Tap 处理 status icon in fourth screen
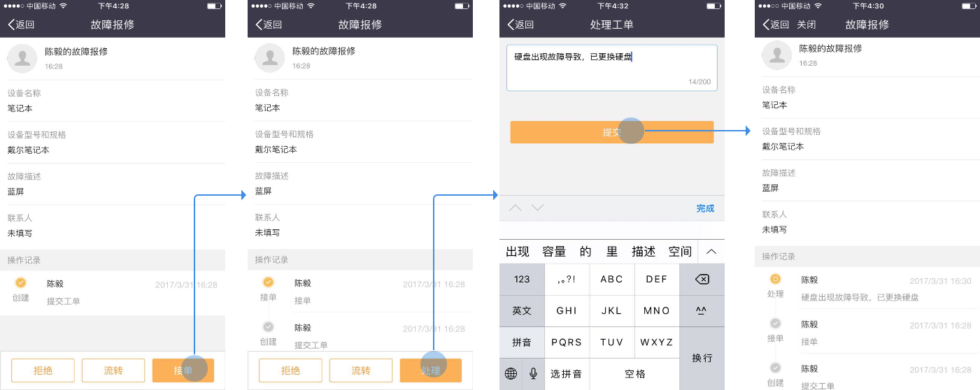Screen dimensions: 980x390 click(775, 279)
